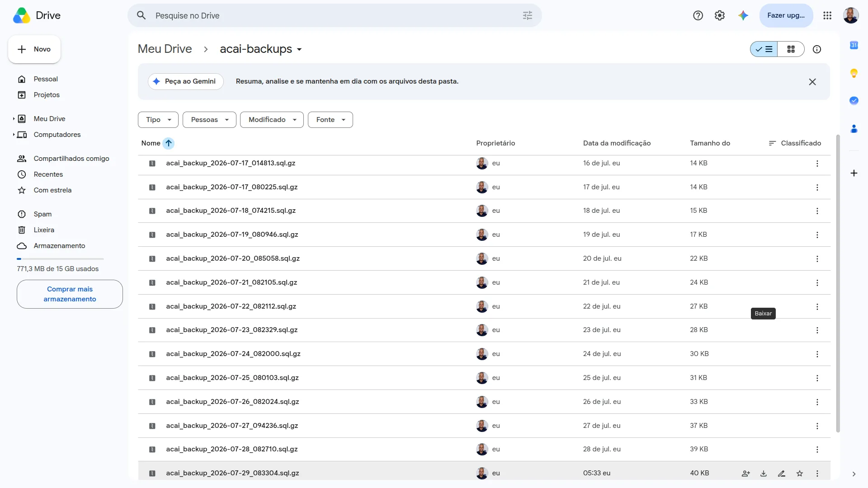Click the search magnifier icon
Viewport: 868px width, 488px height.
[x=142, y=15]
